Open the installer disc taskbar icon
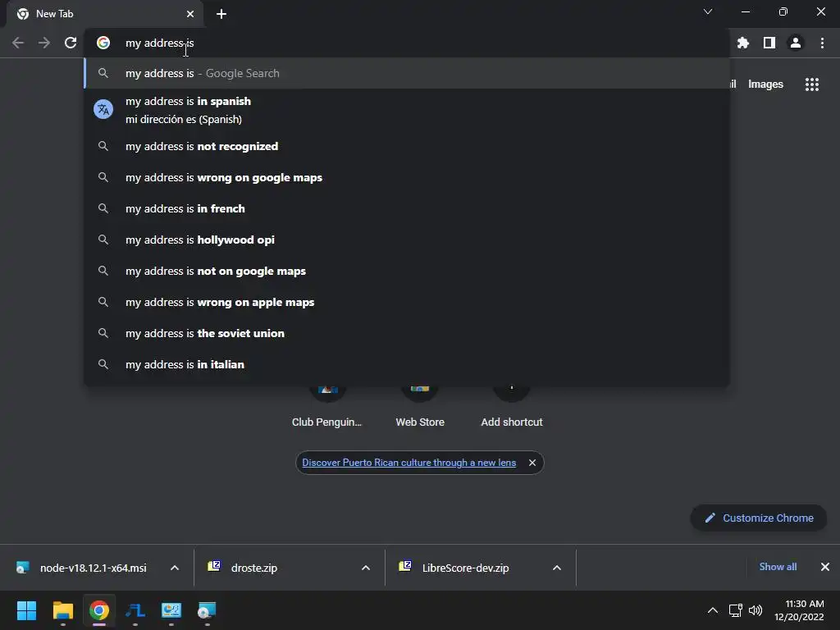Screen dimensions: 840x630 (207, 610)
